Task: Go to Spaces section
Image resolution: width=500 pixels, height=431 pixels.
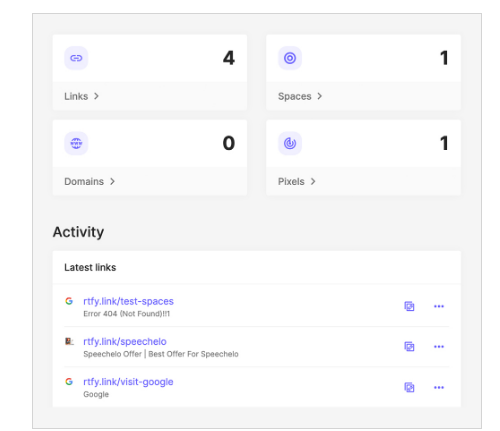Action: [300, 96]
